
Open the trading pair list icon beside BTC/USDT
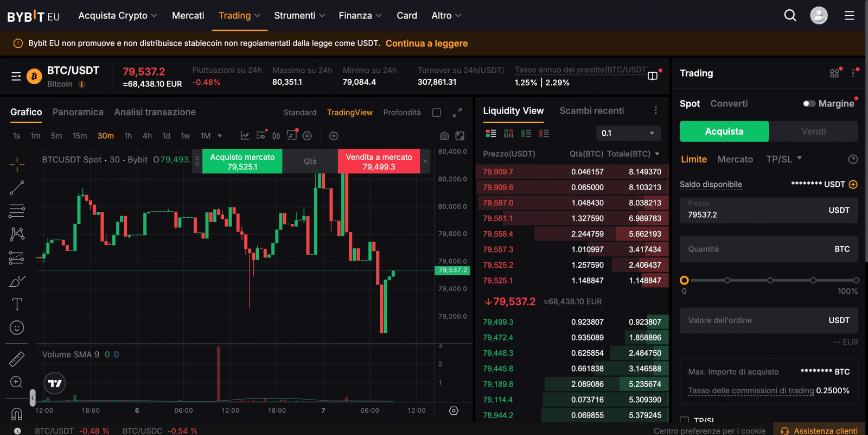tap(16, 77)
